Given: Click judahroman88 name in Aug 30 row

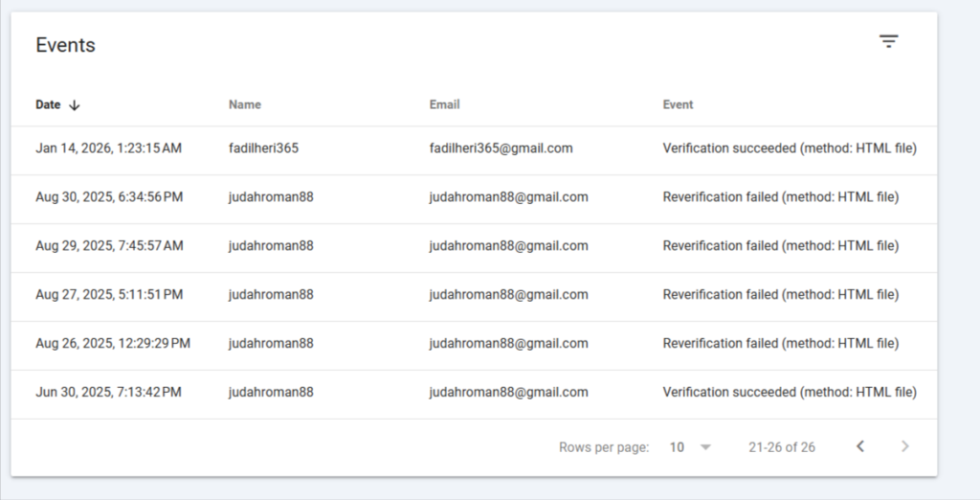Looking at the screenshot, I should click(271, 197).
